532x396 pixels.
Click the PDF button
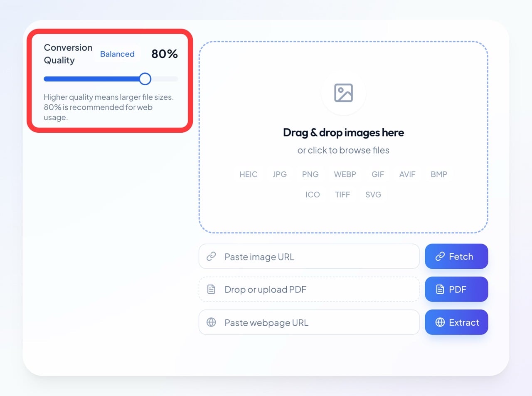[456, 289]
